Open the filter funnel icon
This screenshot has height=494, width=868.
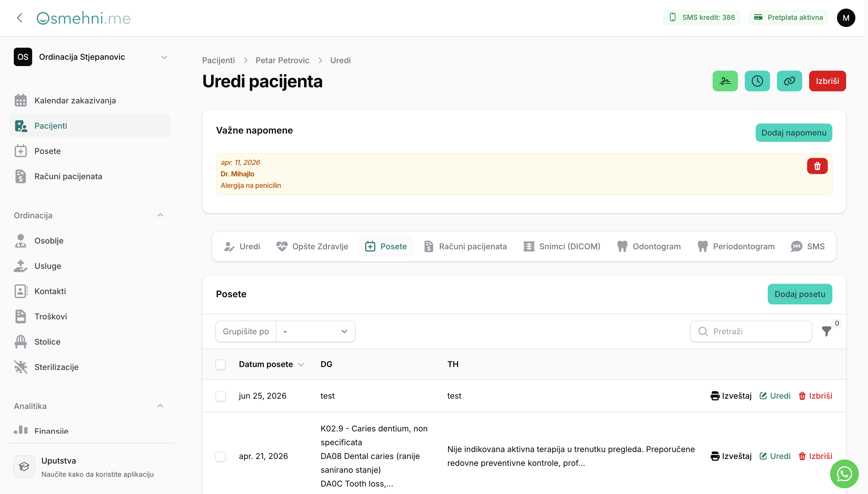pyautogui.click(x=826, y=331)
